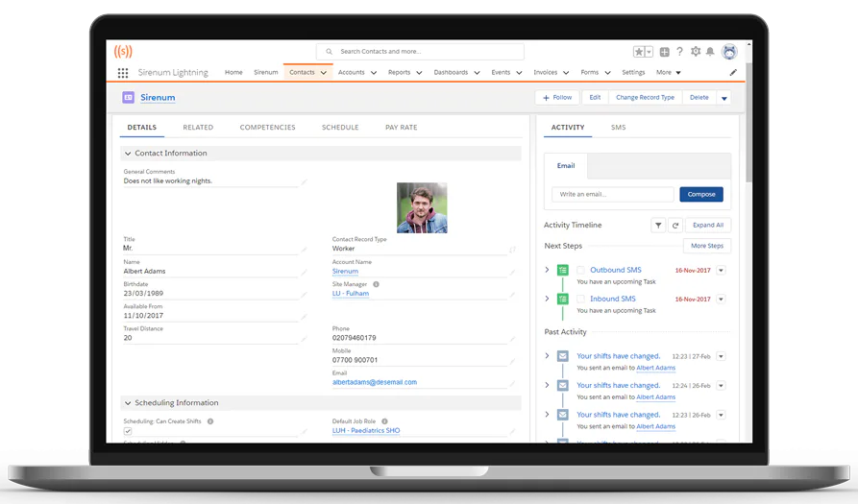Viewport: 858px width, 504px height.
Task: Edit the Birthdate field pencil icon
Action: [x=304, y=294]
